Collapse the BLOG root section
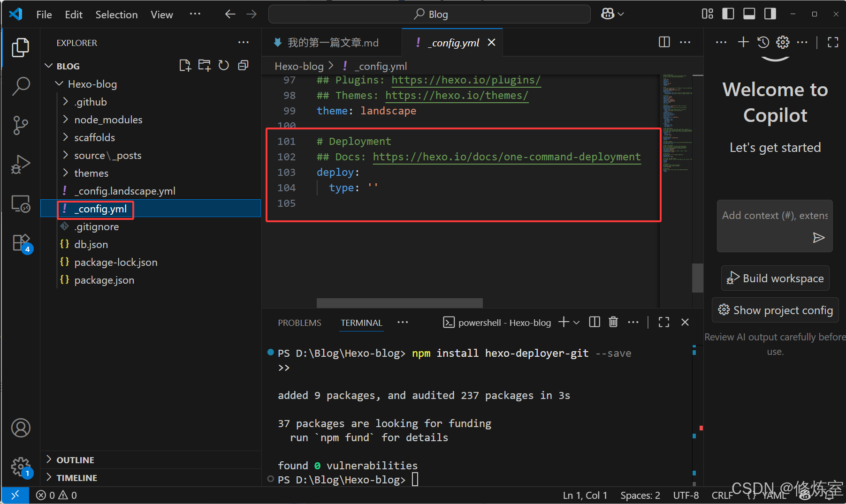The width and height of the screenshot is (846, 504). pos(48,66)
